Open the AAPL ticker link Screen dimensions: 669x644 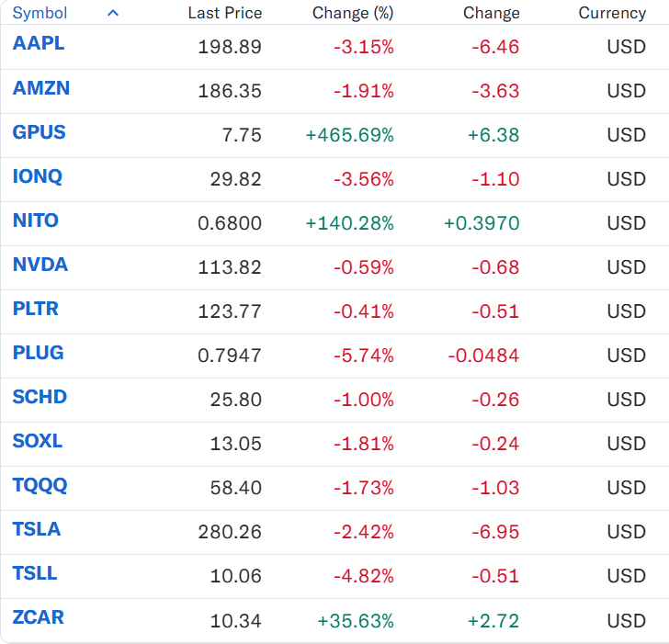[x=39, y=43]
